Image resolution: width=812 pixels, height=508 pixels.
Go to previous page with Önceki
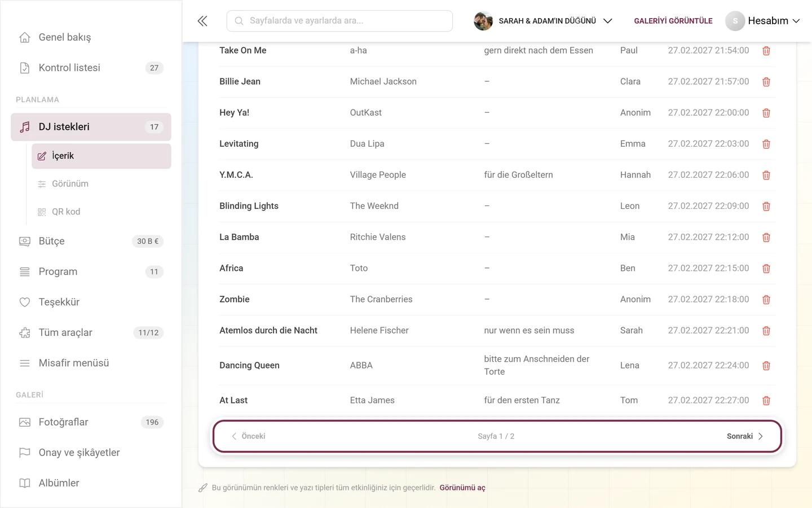248,436
